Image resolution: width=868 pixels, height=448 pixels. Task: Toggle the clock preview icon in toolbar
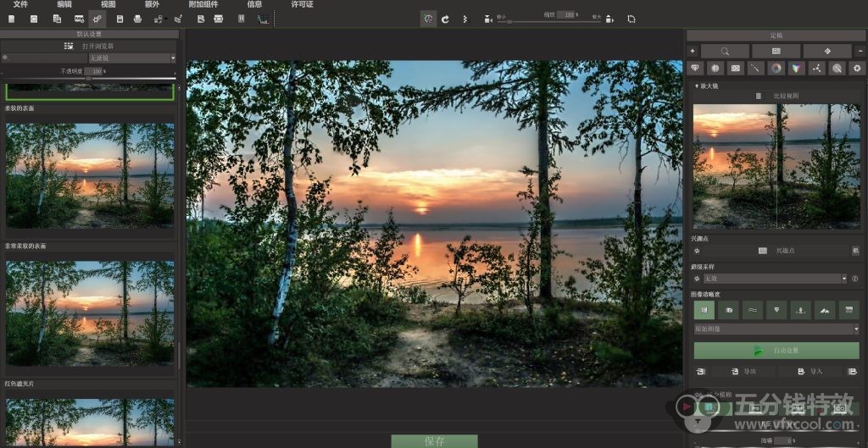428,19
